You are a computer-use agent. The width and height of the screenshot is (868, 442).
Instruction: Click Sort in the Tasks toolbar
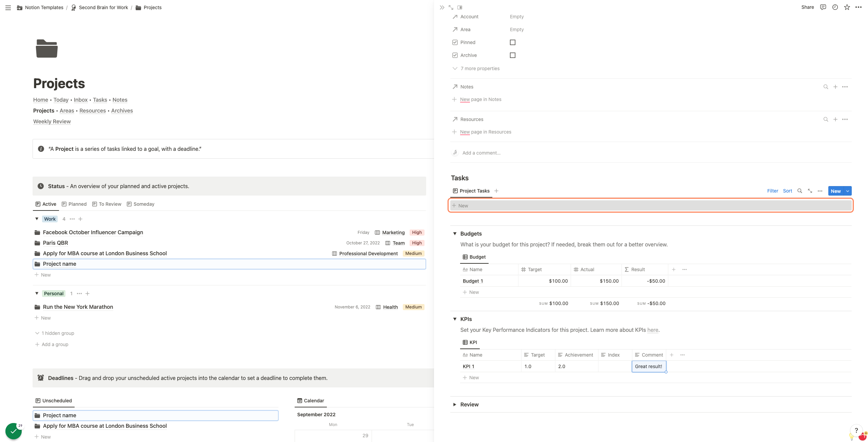pyautogui.click(x=787, y=191)
